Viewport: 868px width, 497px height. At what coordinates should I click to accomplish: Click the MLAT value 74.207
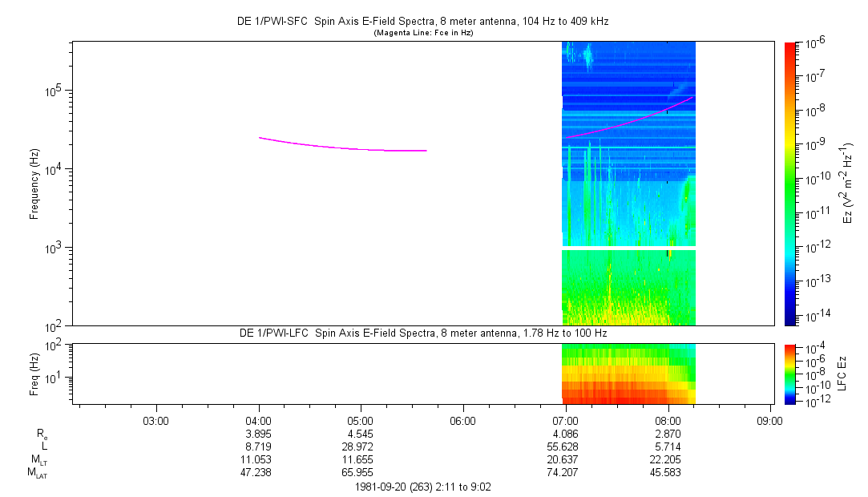566,472
